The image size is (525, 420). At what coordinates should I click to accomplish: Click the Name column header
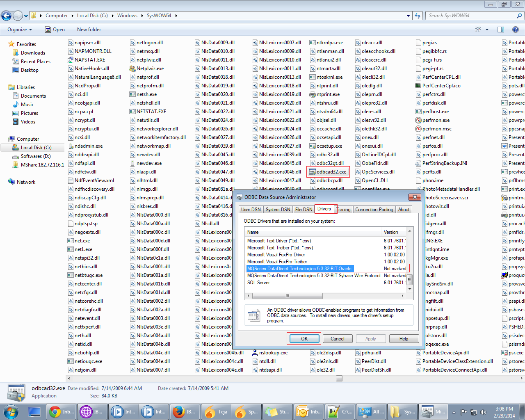[313, 232]
